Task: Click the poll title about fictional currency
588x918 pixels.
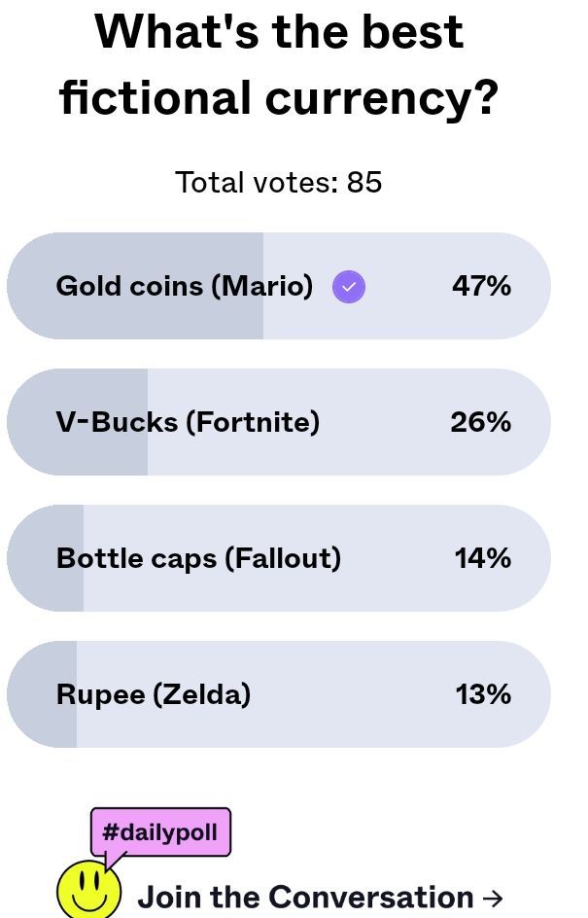Action: [279, 64]
